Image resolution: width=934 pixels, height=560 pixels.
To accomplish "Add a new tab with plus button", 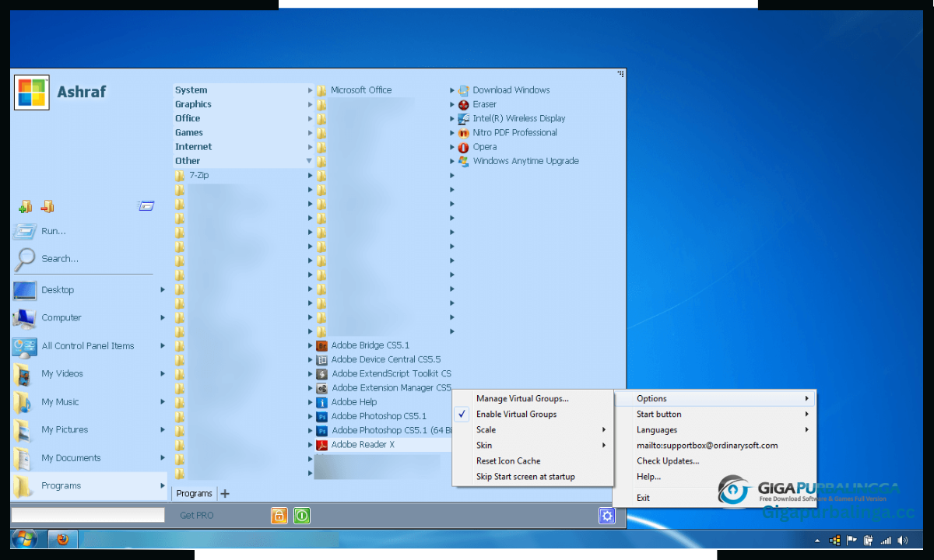I will 225,493.
